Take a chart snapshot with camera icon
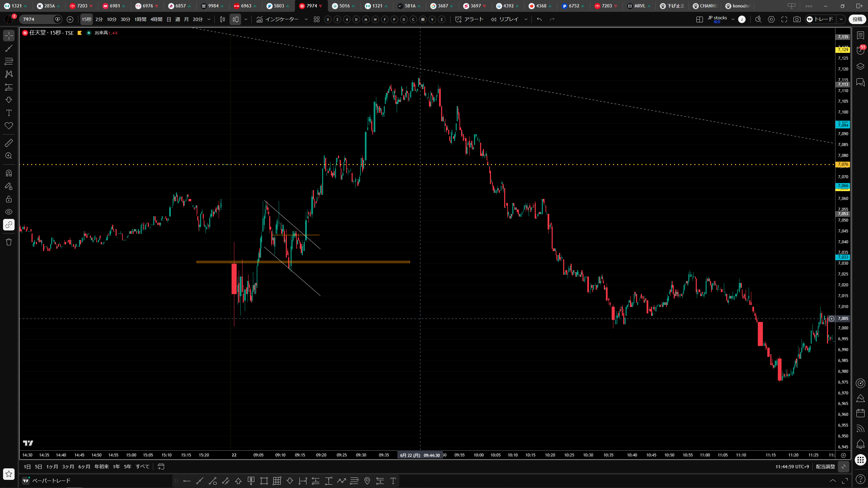This screenshot has height=488, width=868. tap(797, 19)
